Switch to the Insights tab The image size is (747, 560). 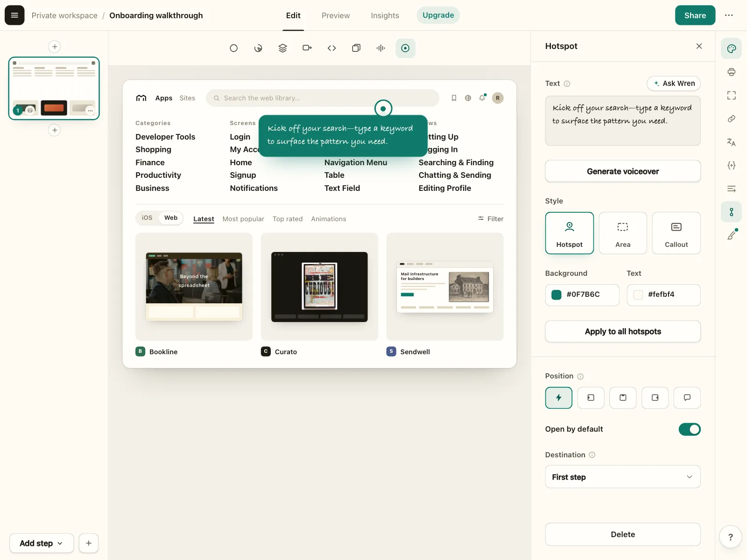pyautogui.click(x=385, y=15)
